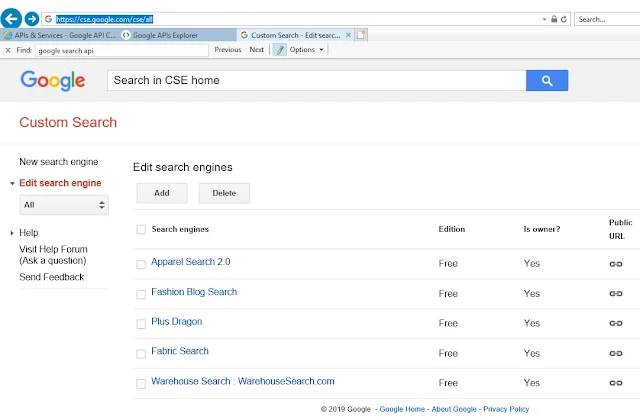Screen dimensions: 640x420
Task: Click the address bar lock icon
Action: [554, 19]
